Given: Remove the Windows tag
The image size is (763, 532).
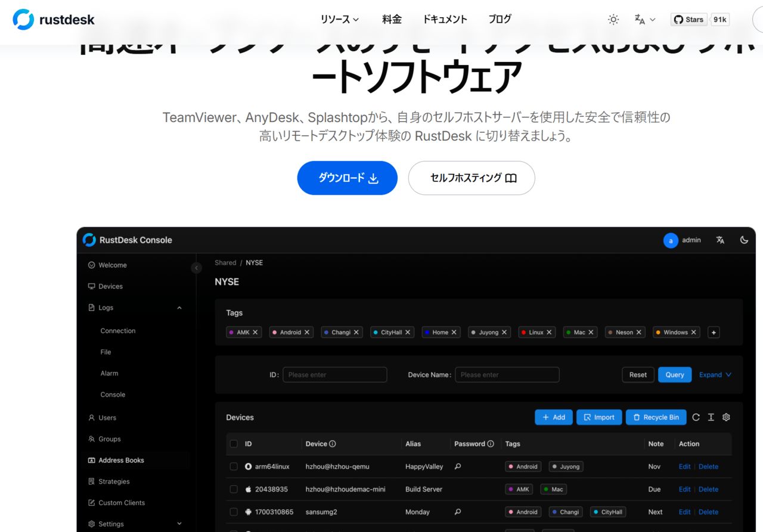Looking at the screenshot, I should tap(694, 332).
